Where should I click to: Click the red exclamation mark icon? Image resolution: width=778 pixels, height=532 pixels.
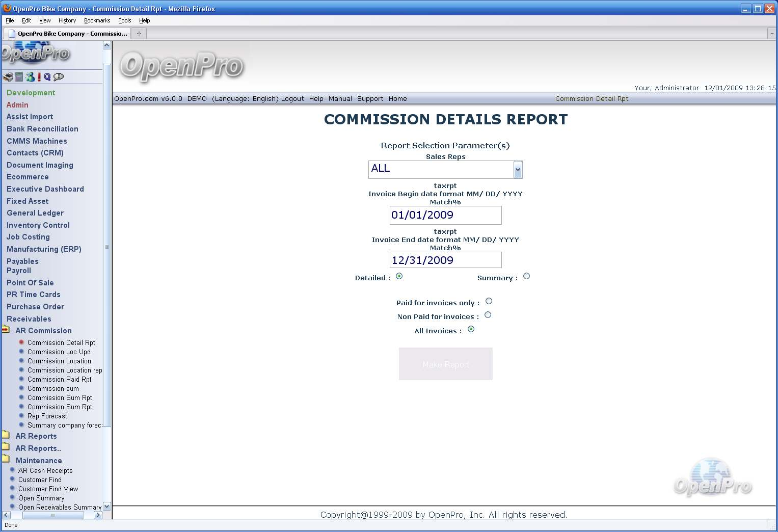coord(39,77)
